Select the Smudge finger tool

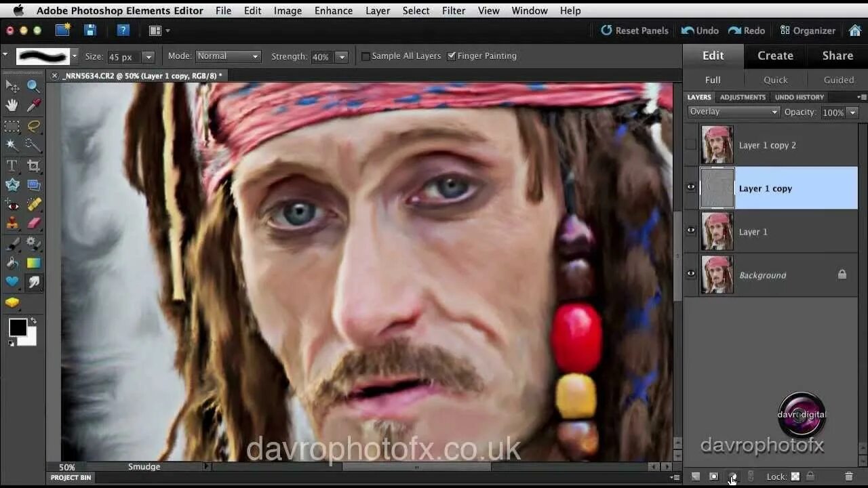point(33,282)
